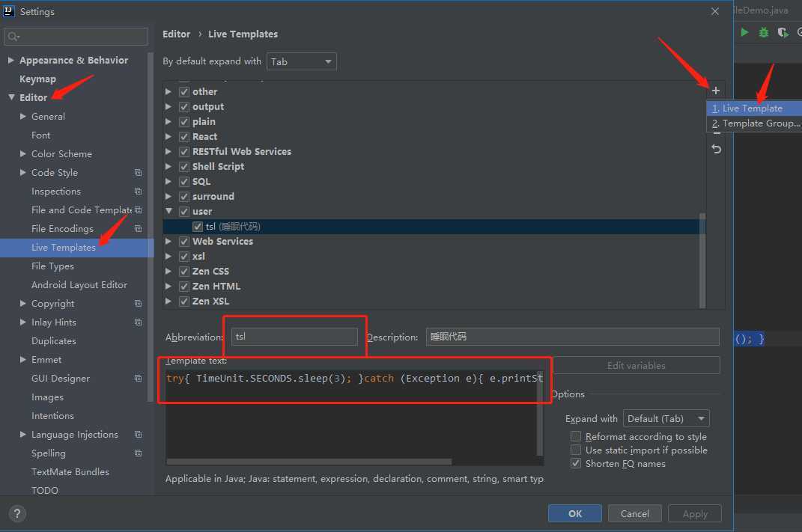
Task: Expand the Color Scheme node
Action: tap(22, 154)
